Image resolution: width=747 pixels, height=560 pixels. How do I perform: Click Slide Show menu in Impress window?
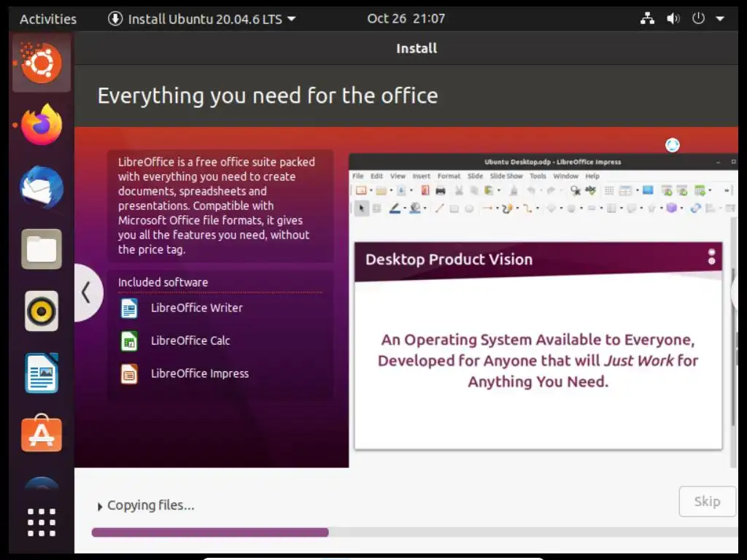pos(506,176)
